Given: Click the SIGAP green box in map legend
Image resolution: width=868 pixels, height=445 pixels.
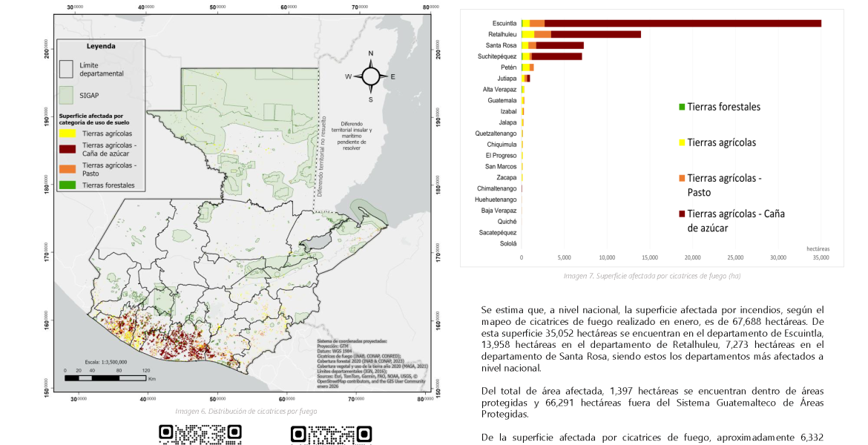Looking at the screenshot, I should pos(67,95).
